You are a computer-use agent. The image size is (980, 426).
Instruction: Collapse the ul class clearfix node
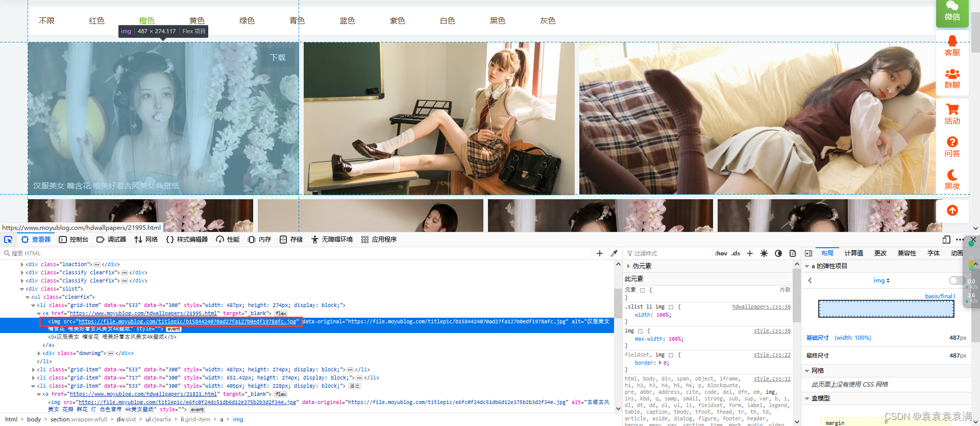28,297
